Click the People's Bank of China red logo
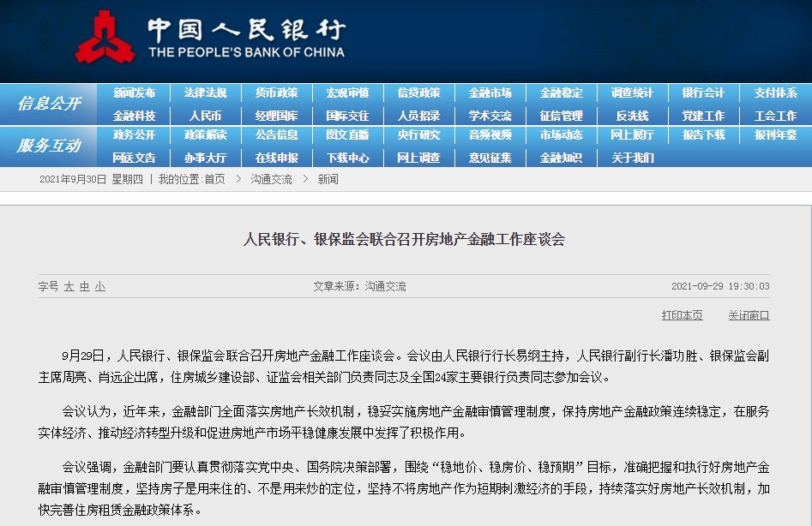 104,37
